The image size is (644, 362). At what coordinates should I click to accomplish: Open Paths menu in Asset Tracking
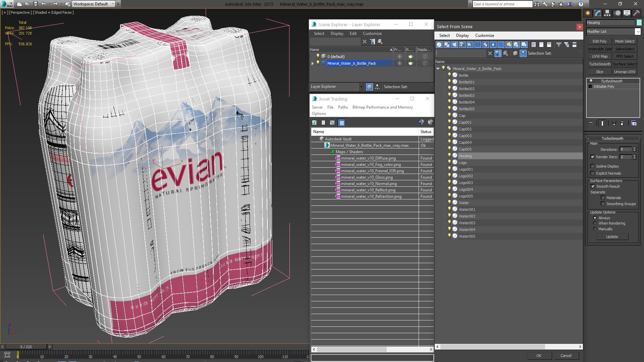[343, 107]
